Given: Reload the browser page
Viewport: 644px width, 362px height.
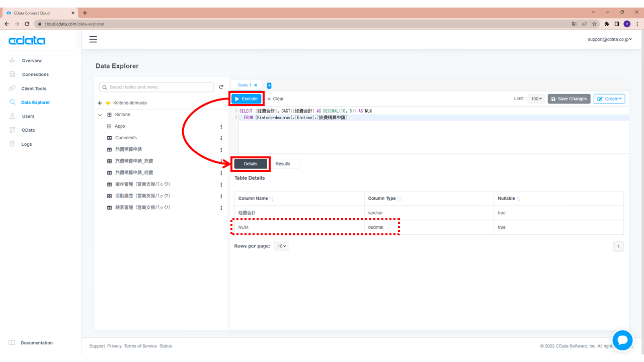Looking at the screenshot, I should (x=28, y=24).
